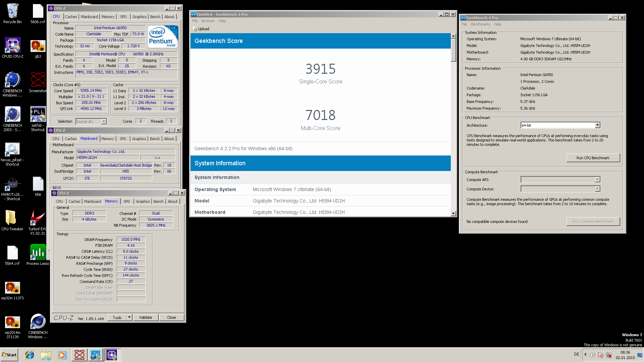Launch TurboV EVO V1.02.31 icon
Viewport: 644px width, 362px height.
coord(38,223)
